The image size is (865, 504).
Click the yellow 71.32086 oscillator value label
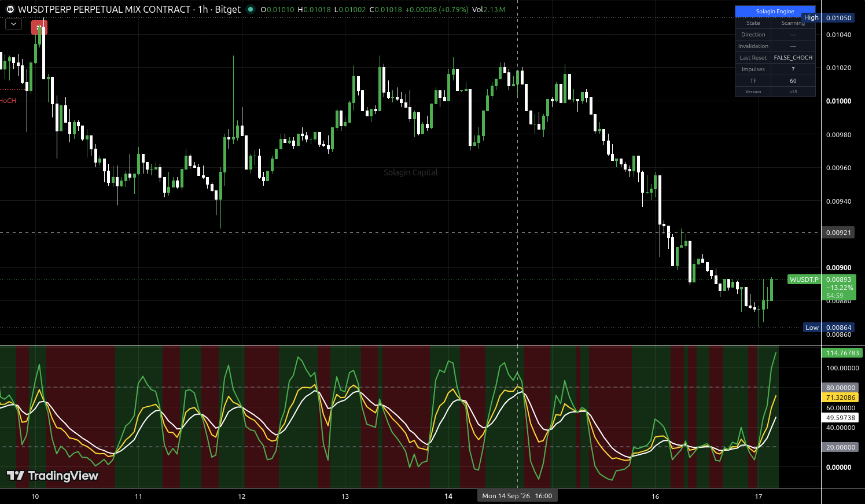pos(840,398)
